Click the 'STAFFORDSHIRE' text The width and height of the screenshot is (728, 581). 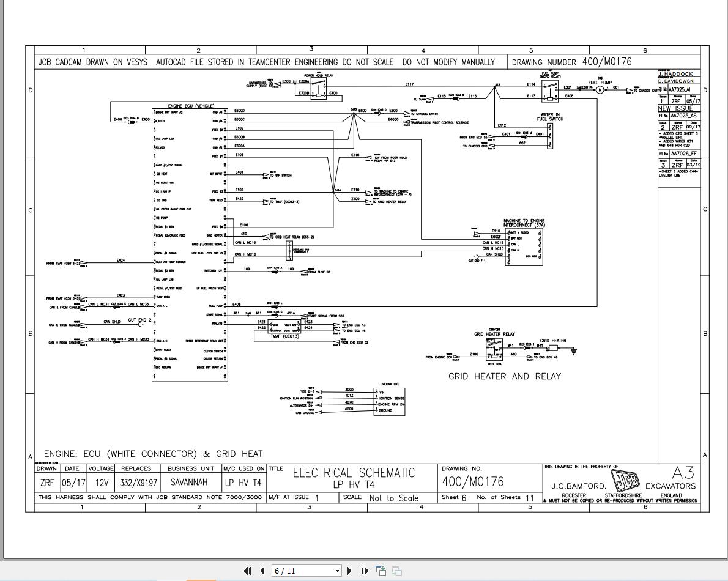[x=623, y=495]
